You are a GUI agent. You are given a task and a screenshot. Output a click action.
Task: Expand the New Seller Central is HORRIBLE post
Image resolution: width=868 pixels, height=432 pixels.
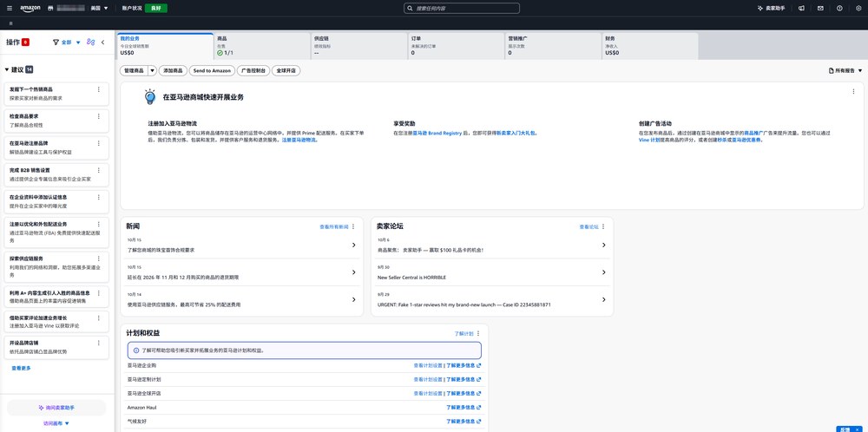(492, 272)
